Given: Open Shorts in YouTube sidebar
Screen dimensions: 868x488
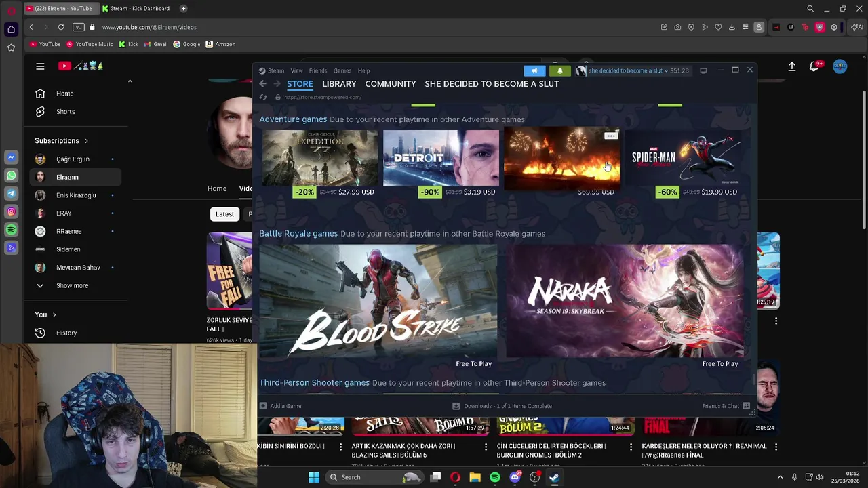Looking at the screenshot, I should point(66,111).
